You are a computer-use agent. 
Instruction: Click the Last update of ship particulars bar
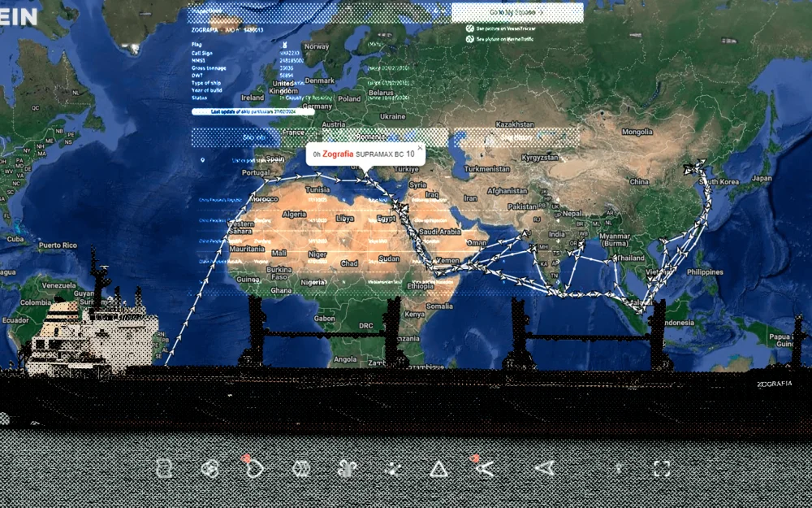tap(253, 111)
